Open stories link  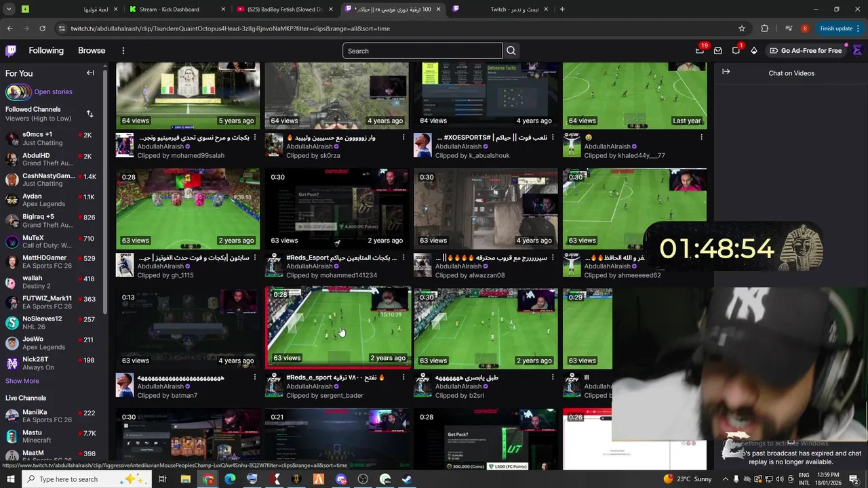pos(53,91)
